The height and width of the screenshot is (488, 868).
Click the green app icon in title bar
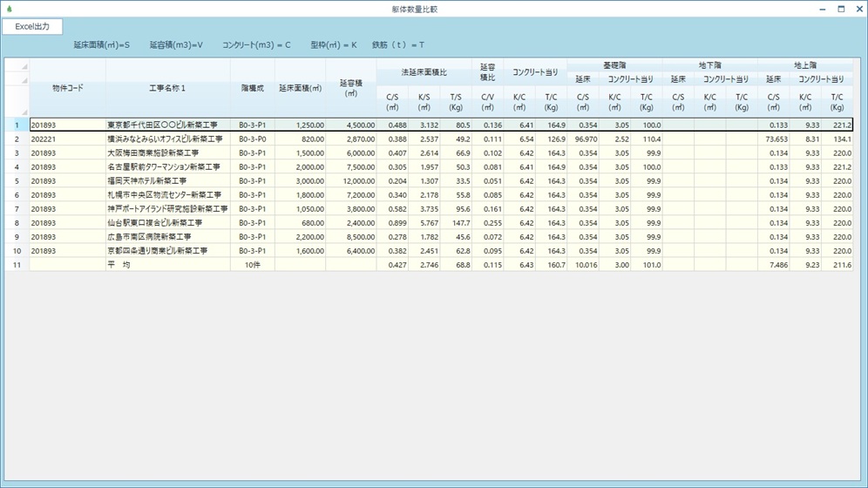[10, 9]
